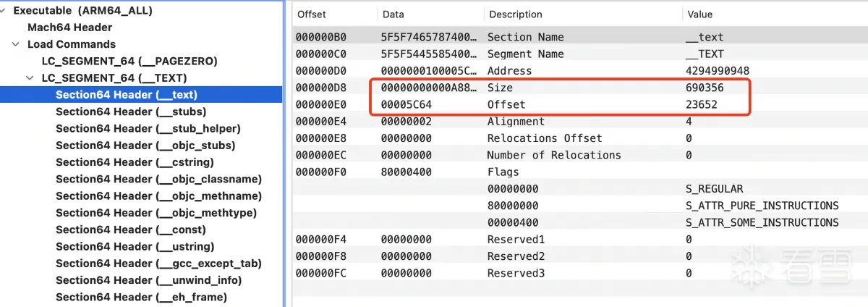Click the Data column header

tap(393, 14)
